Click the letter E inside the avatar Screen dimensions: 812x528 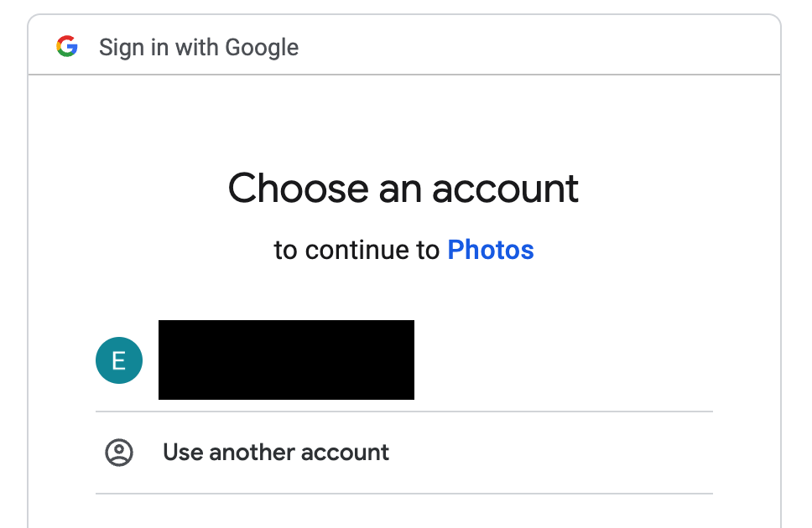119,360
